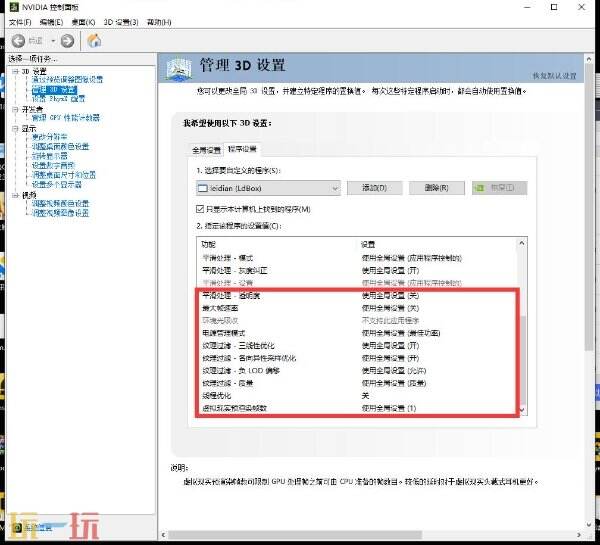Select 设置 PhysX 配置 in the task tree
The width and height of the screenshot is (600, 545).
(x=58, y=99)
